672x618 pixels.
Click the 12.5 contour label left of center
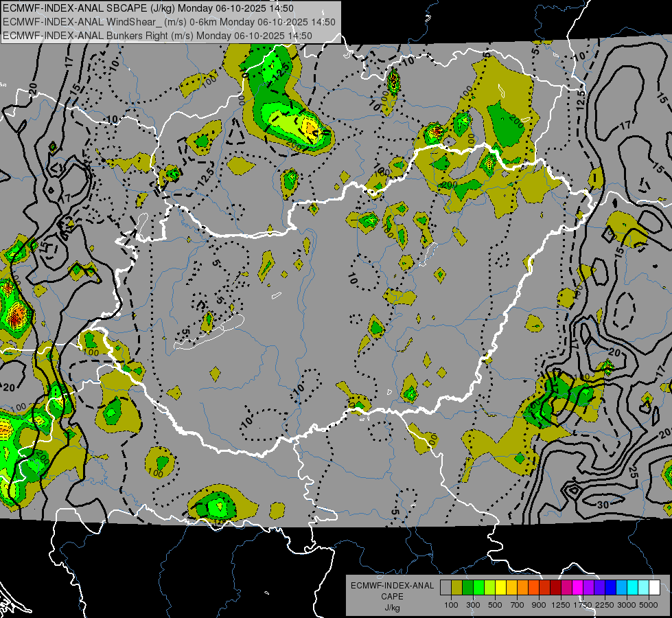[x=206, y=177]
